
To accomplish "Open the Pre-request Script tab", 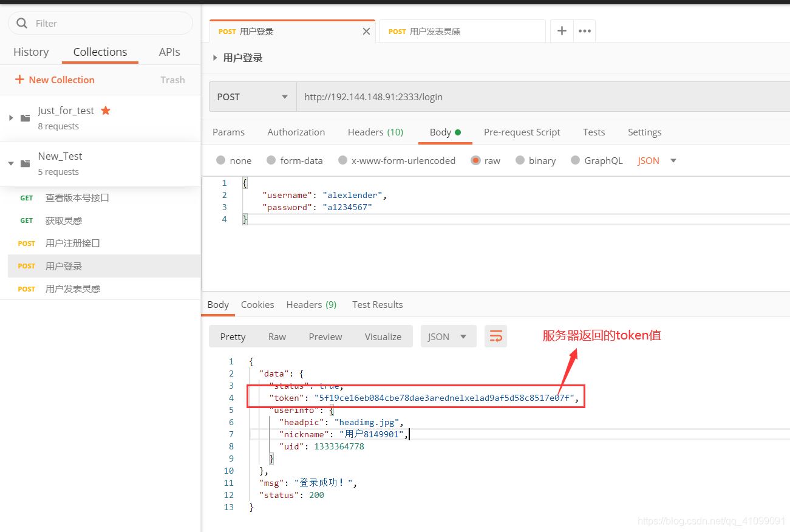I will tap(522, 132).
